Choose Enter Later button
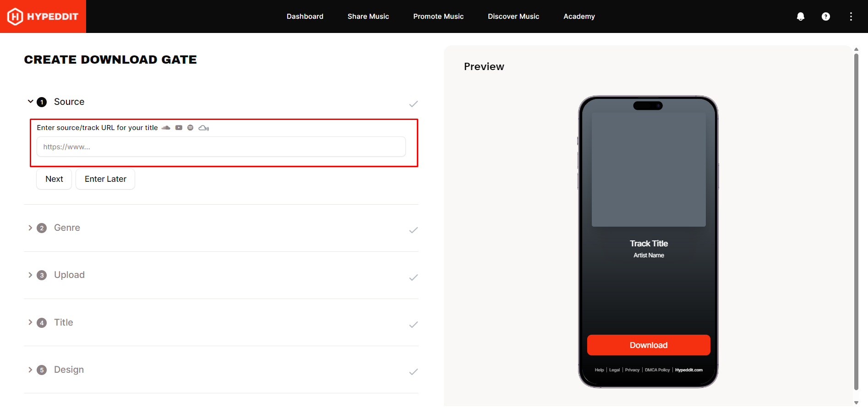The image size is (868, 408). coord(105,179)
